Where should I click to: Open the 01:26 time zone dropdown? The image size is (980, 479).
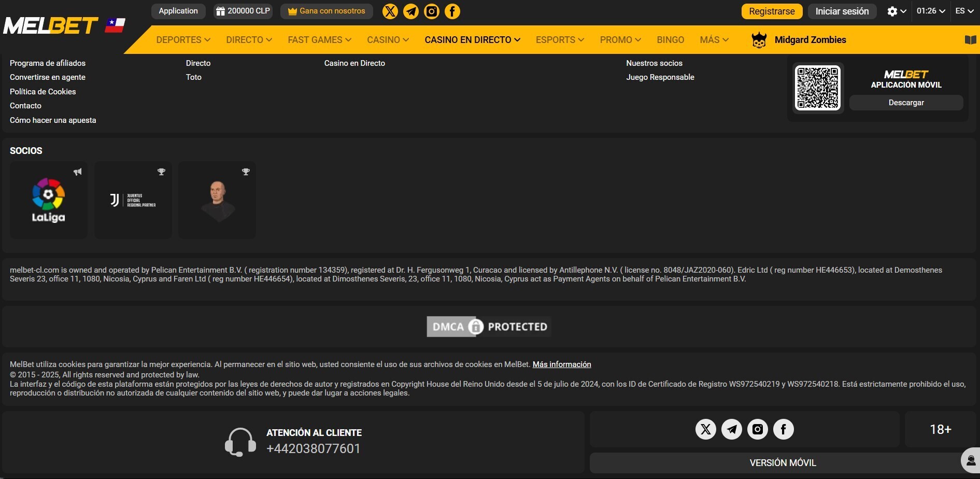tap(931, 11)
